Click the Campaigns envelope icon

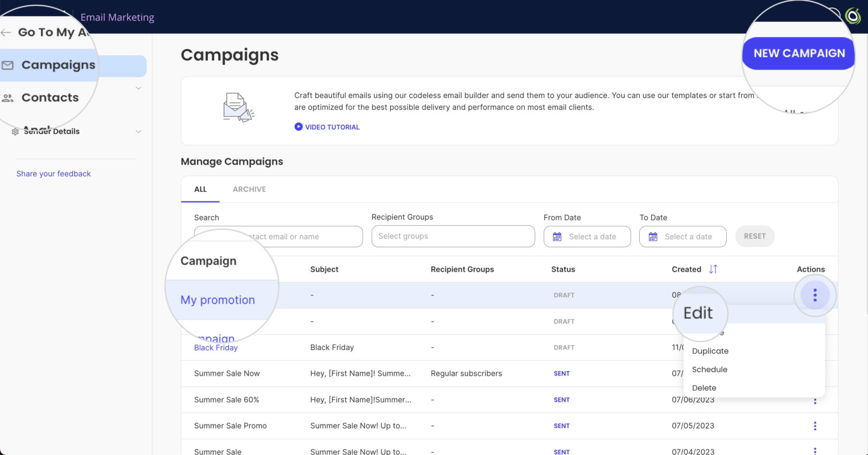tap(7, 65)
